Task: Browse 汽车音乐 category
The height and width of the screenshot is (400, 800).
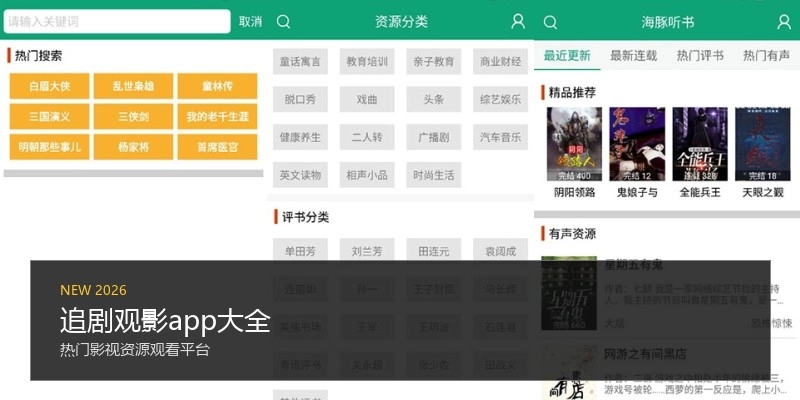Action: pyautogui.click(x=501, y=137)
